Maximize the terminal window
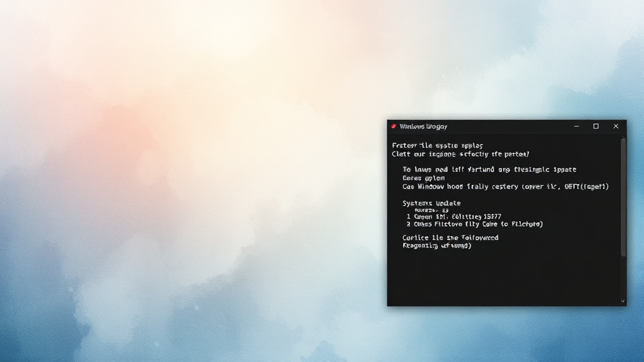 point(596,126)
